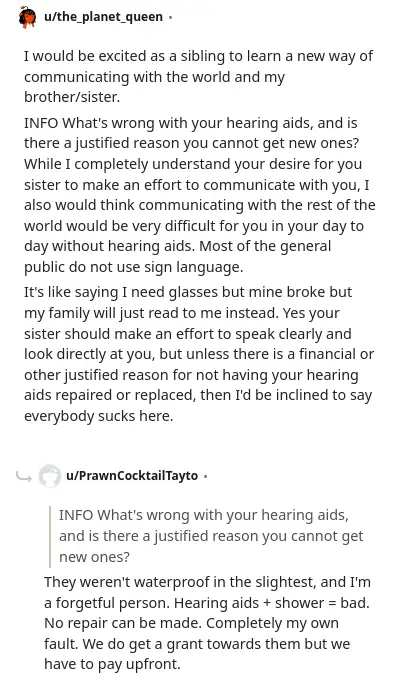Visit the u/PrawnCocktailTayto user profile
400x700 pixels.
tap(132, 476)
